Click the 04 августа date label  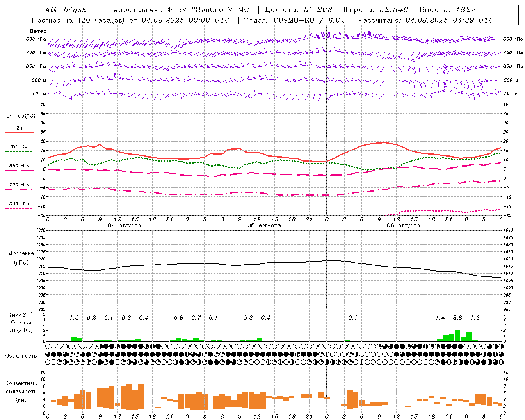point(125,226)
